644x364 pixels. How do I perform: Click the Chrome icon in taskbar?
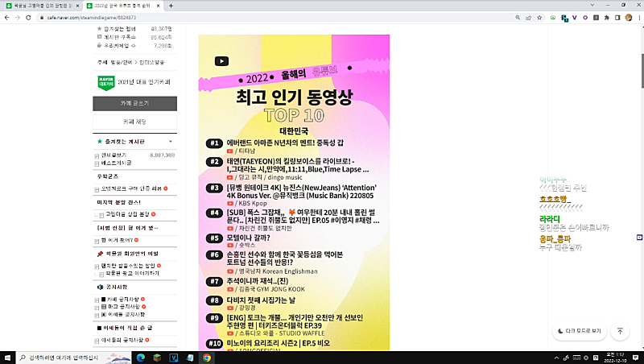pos(207,358)
